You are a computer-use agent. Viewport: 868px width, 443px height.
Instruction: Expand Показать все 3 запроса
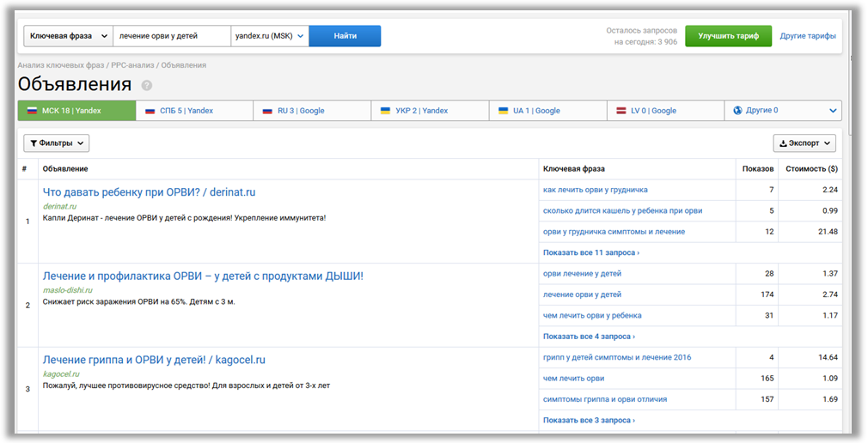(x=589, y=421)
